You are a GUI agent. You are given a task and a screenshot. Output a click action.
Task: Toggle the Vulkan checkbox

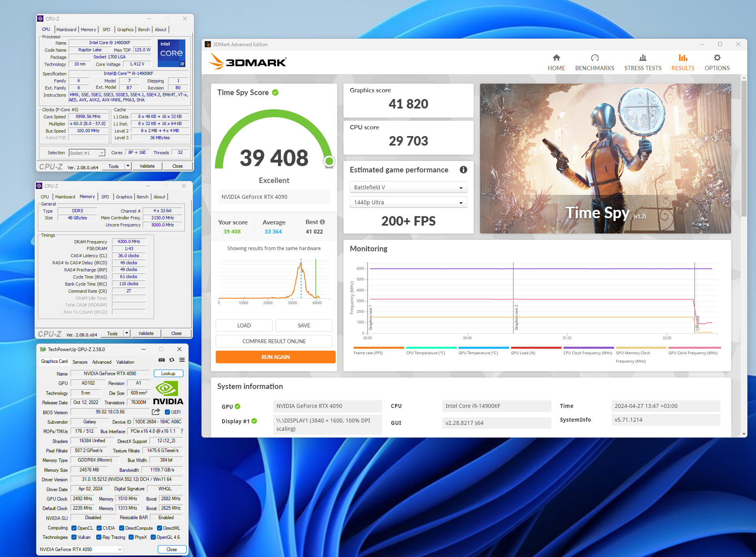[74, 537]
